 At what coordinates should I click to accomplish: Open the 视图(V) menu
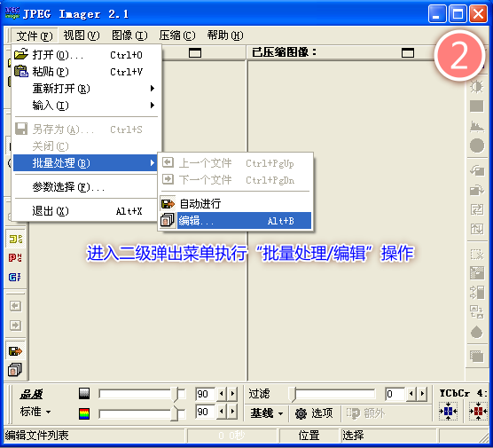point(82,35)
